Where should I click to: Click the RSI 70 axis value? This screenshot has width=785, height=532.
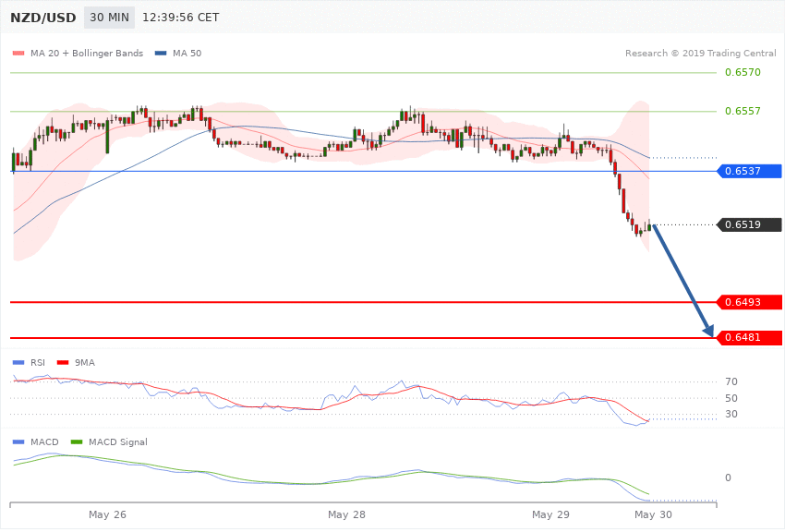pos(731,381)
